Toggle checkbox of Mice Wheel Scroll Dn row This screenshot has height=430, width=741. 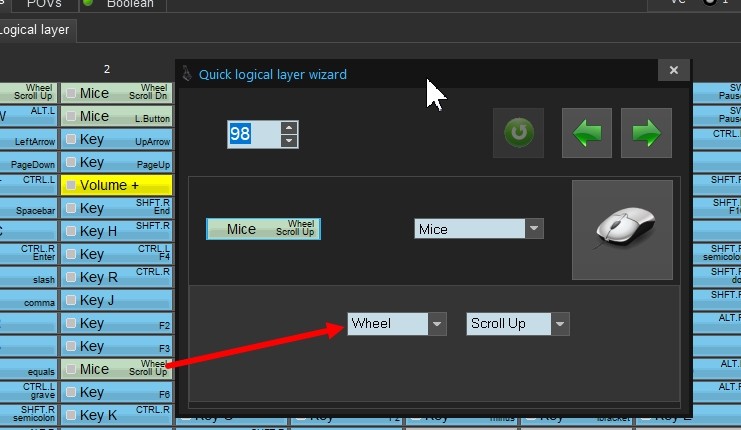pyautogui.click(x=71, y=93)
